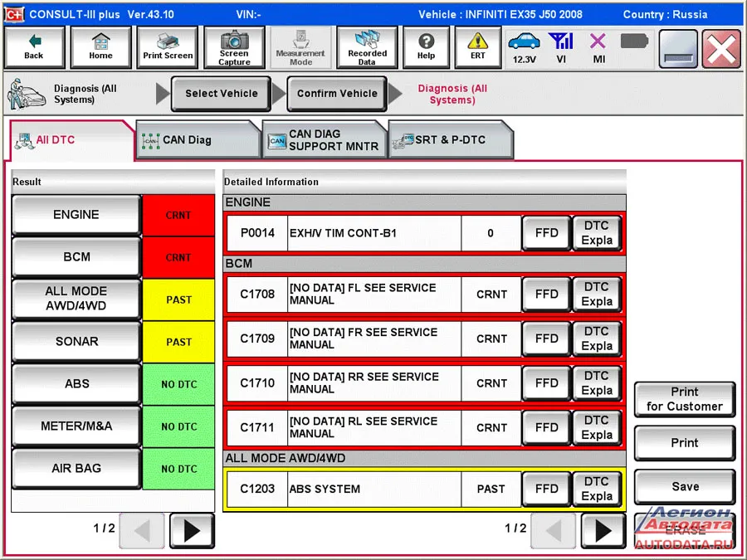The width and height of the screenshot is (747, 560).
Task: Select the AIR BAG system result
Action: tap(76, 469)
